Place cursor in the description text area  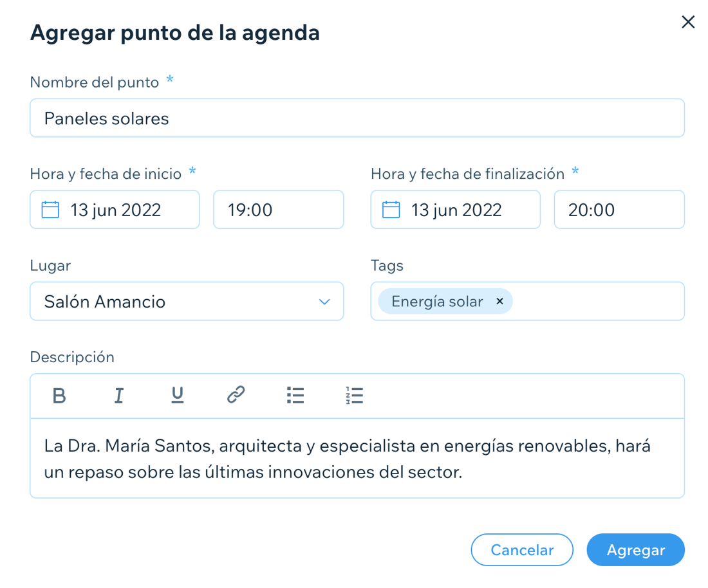click(357, 458)
